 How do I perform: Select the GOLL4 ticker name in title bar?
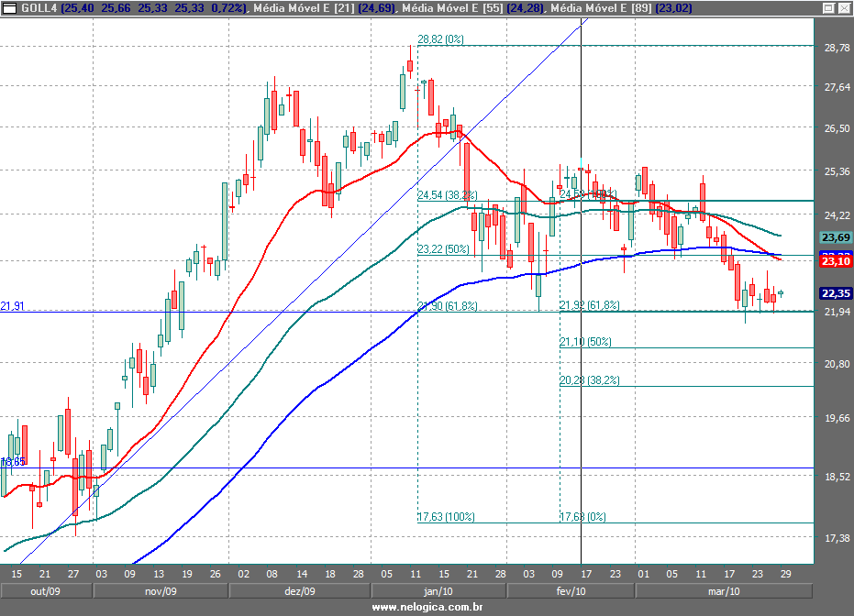[39, 8]
